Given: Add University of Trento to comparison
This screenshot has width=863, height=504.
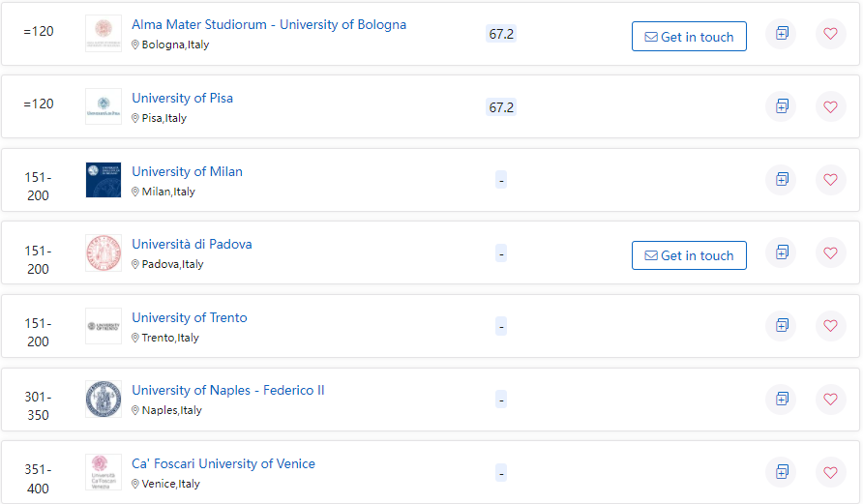Looking at the screenshot, I should coord(781,325).
